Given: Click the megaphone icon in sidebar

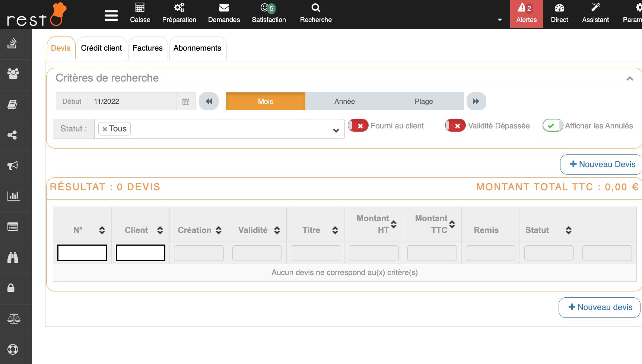Looking at the screenshot, I should click(x=13, y=166).
